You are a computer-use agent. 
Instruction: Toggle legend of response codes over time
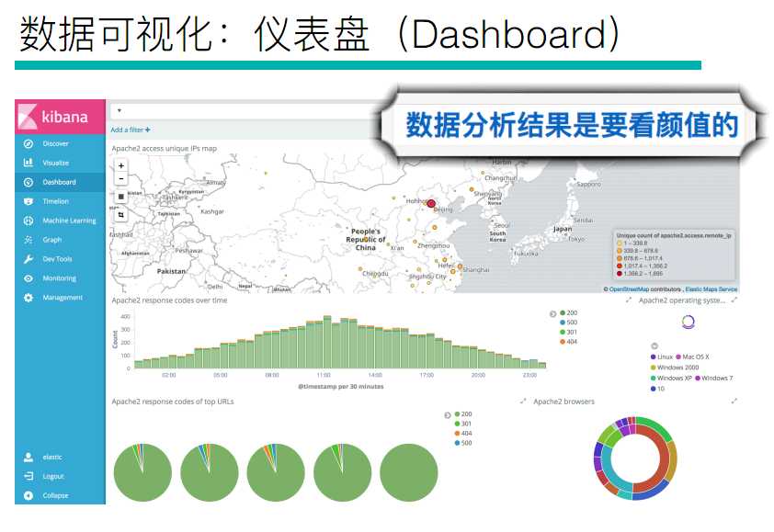[552, 313]
